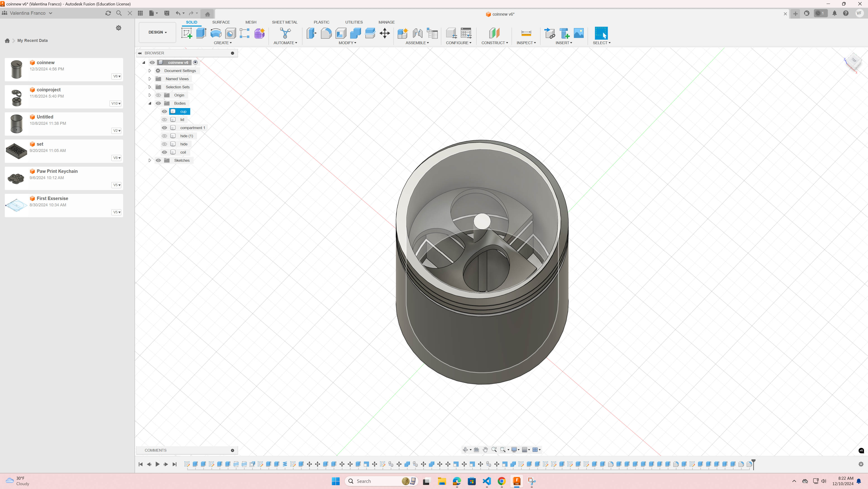Select the Extrude tool icon

tap(201, 33)
